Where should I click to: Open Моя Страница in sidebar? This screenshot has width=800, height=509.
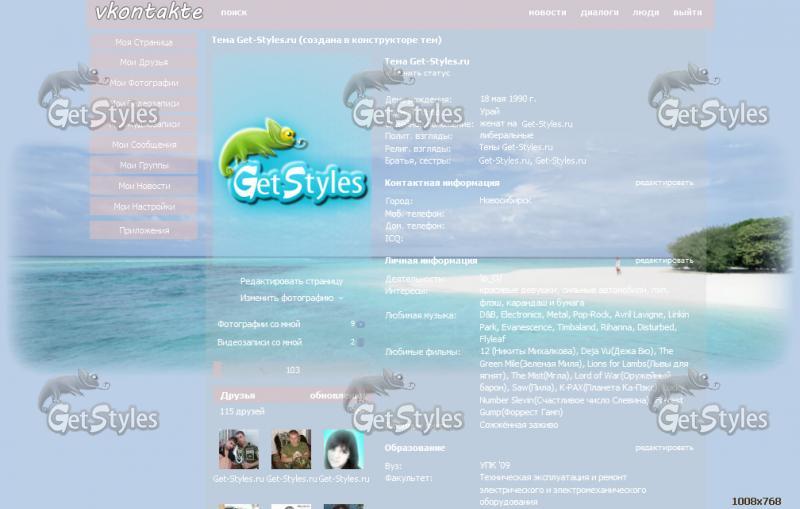[x=144, y=42]
